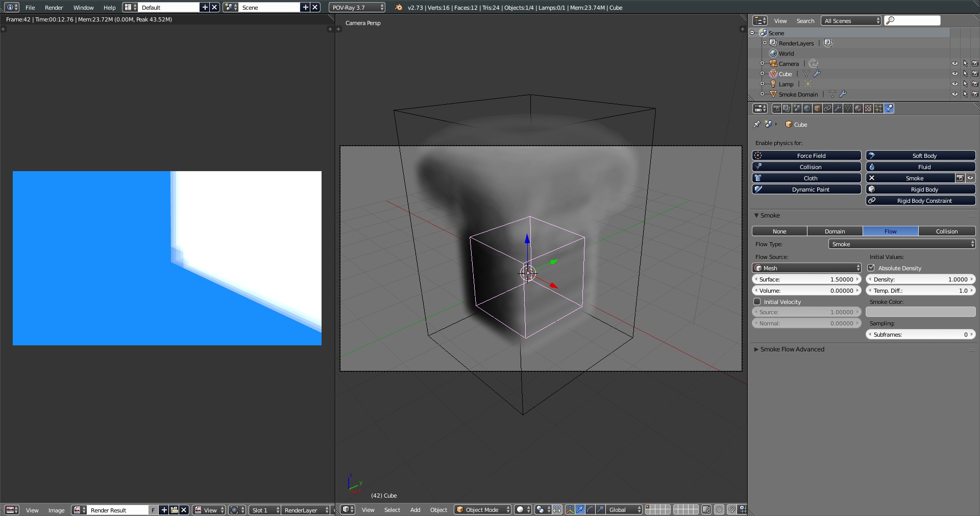This screenshot has height=516, width=980.
Task: Open the Render properties tab (camera icon)
Action: 776,108
